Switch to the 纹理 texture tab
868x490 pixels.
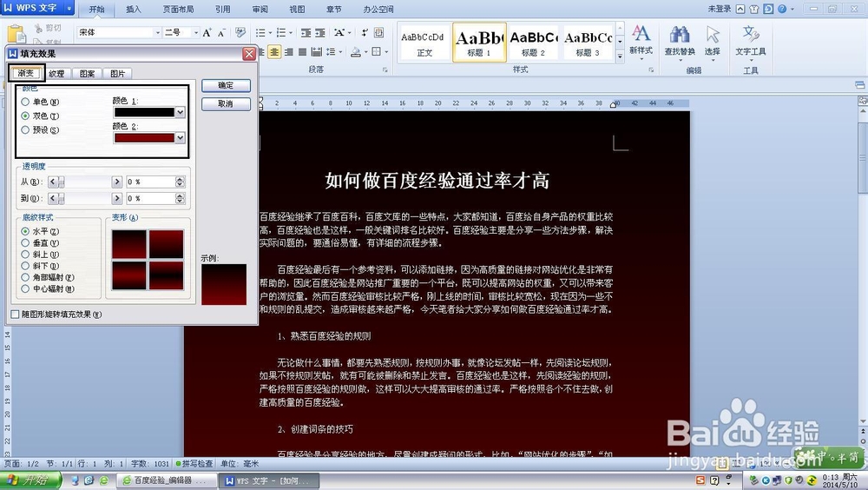[x=56, y=73]
